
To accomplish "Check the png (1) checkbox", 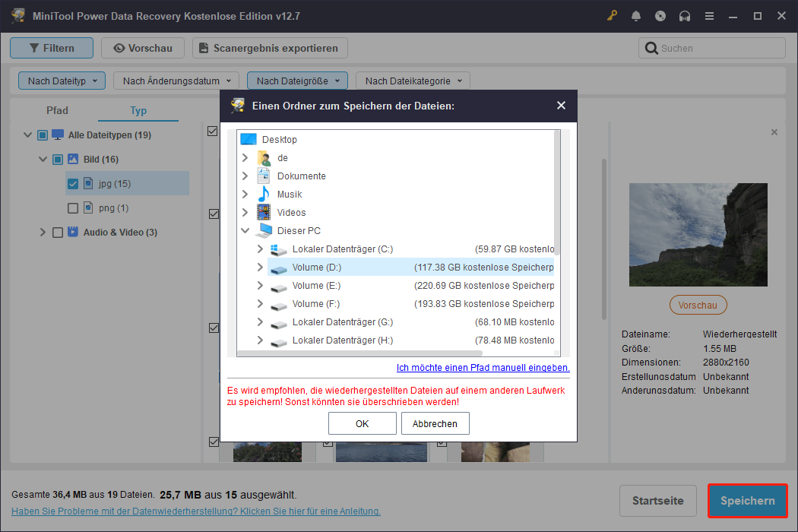I will click(x=73, y=208).
